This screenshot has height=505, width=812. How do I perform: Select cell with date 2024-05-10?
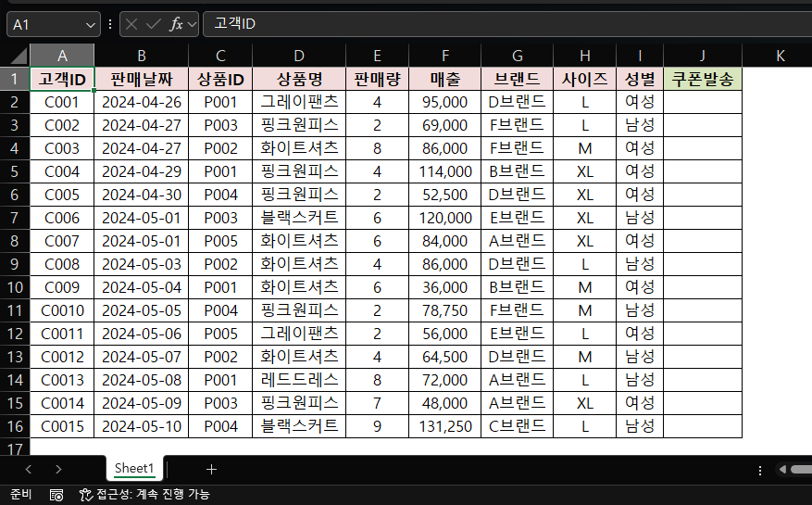click(142, 426)
